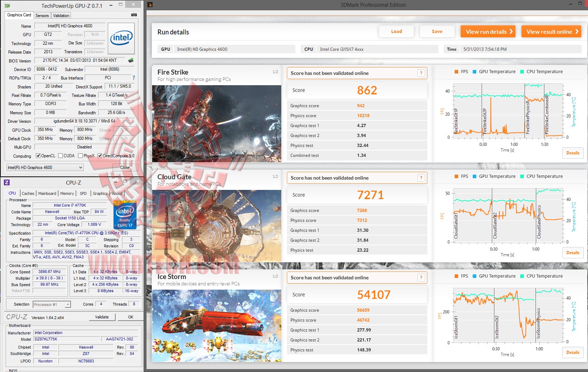Click the Intel logo in GPU-Z
Screen dimensions: 588x372
(x=121, y=38)
